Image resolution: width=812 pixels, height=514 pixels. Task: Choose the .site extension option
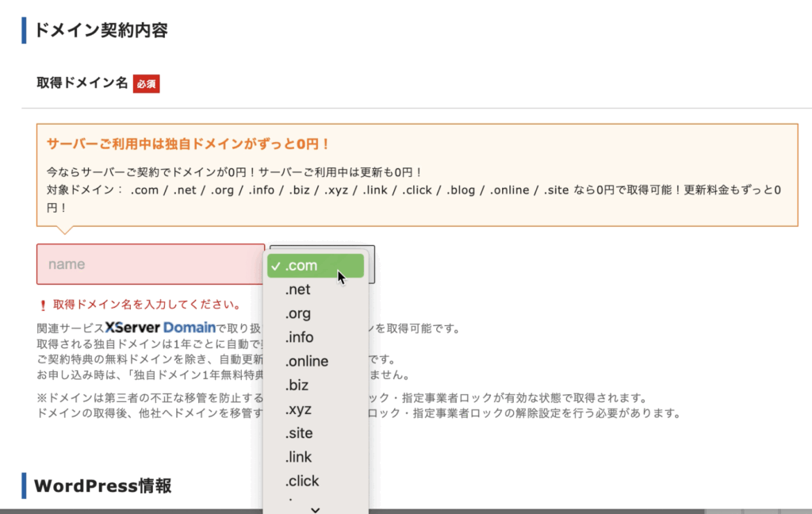click(x=299, y=433)
